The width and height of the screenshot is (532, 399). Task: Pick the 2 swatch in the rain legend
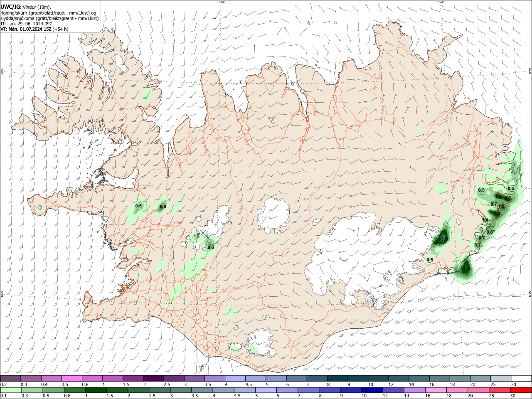click(x=139, y=390)
